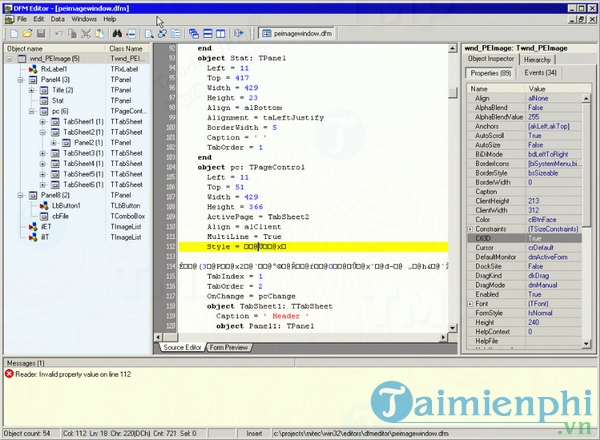Select the Ctl3D property row
The width and height of the screenshot is (600, 440).
524,238
